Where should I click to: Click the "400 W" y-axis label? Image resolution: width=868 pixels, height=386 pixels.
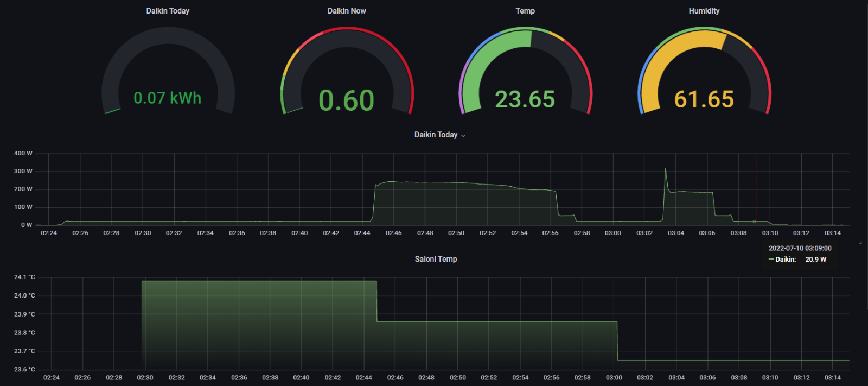[x=23, y=154]
